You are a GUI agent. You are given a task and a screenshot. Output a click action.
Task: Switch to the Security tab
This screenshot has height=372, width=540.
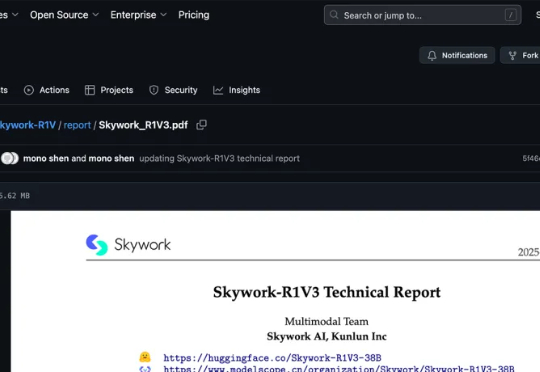(173, 90)
